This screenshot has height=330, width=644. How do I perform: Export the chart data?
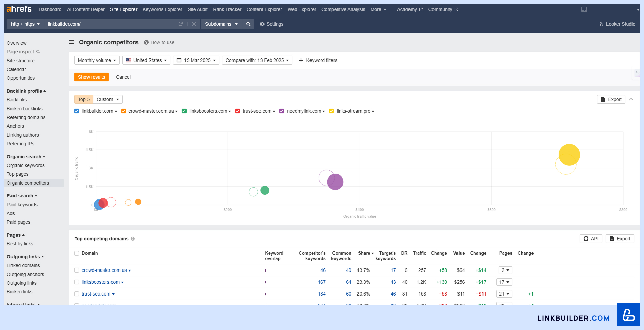coord(611,99)
